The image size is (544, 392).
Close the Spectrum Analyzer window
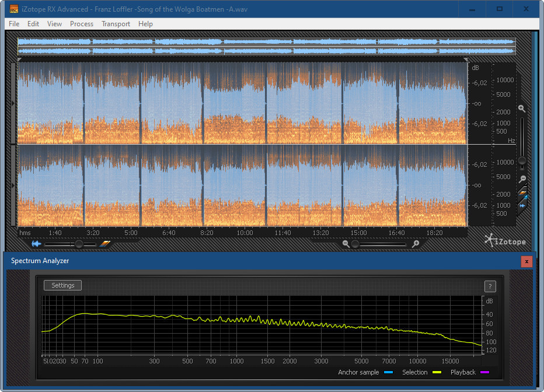pos(526,261)
